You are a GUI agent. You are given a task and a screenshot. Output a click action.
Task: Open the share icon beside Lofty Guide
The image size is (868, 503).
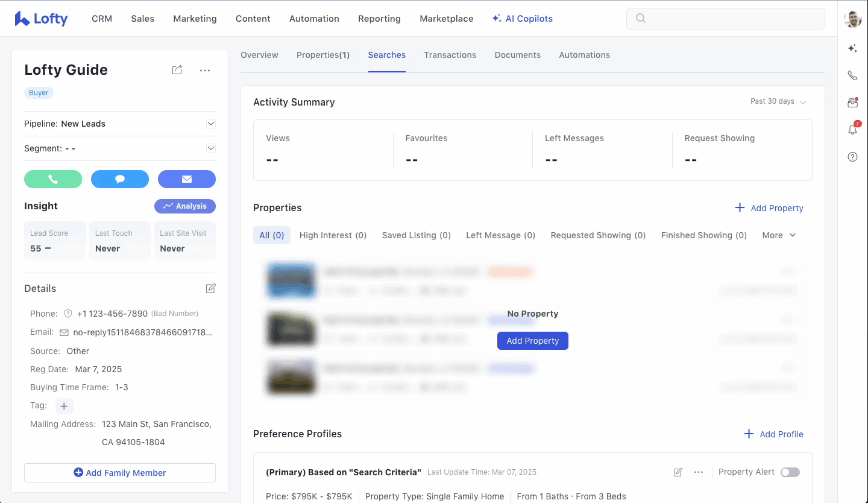click(x=177, y=71)
